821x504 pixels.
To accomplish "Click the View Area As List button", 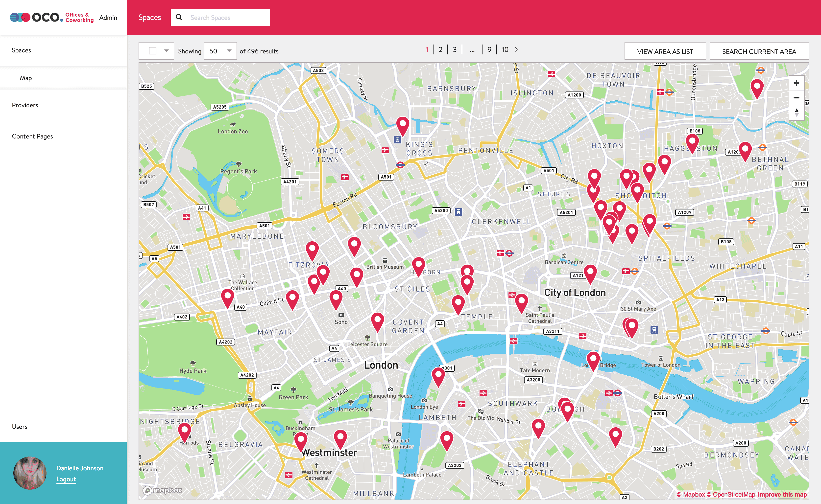I will pos(665,51).
